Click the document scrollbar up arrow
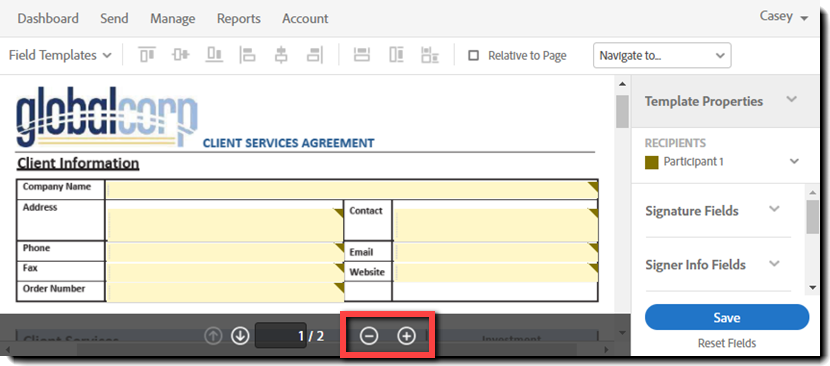 [x=622, y=84]
